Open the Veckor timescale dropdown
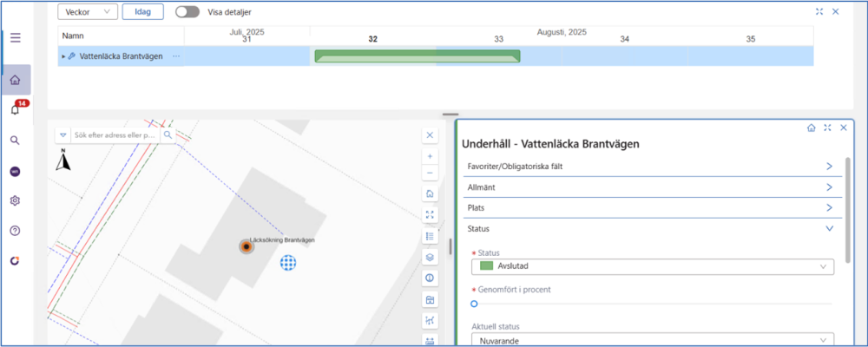868x347 pixels. tap(87, 12)
